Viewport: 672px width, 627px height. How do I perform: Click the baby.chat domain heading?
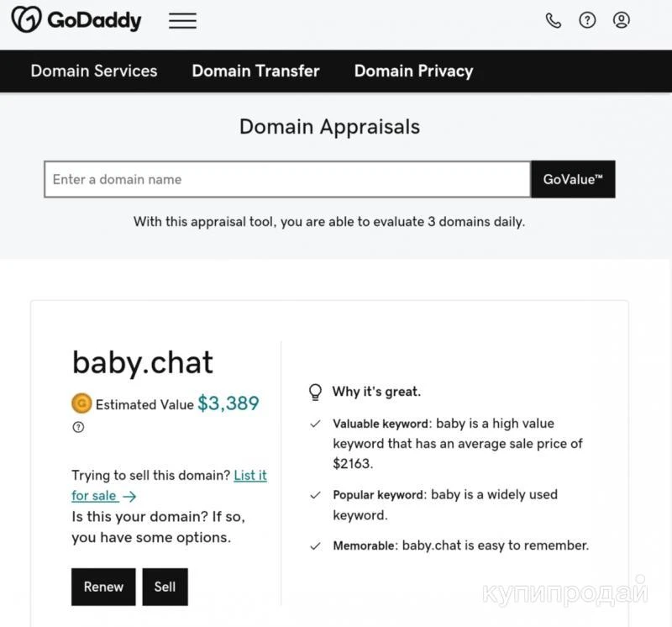(x=143, y=362)
